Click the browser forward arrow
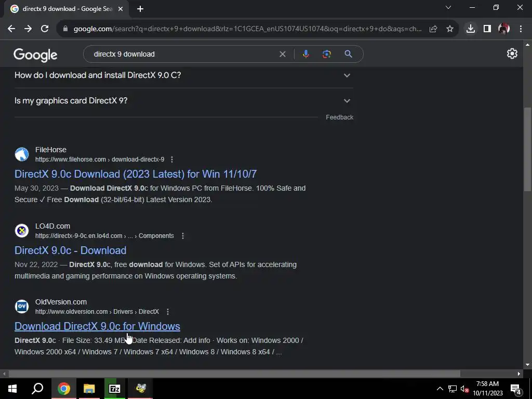The height and width of the screenshot is (399, 532). click(x=28, y=29)
